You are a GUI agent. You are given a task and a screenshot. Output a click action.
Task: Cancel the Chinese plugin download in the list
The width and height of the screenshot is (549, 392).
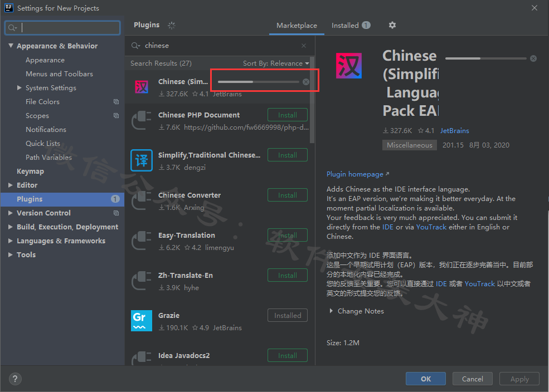click(x=305, y=82)
